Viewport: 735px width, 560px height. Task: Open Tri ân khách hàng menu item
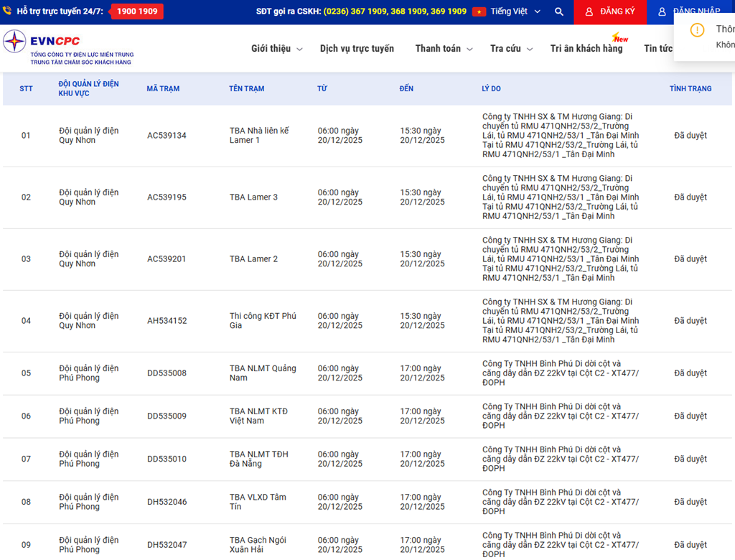[586, 49]
